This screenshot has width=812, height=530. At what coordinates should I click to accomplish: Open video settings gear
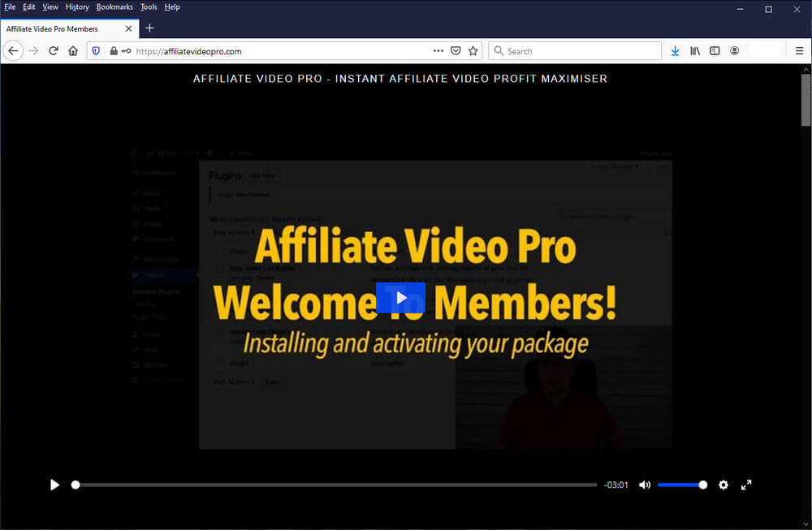723,485
